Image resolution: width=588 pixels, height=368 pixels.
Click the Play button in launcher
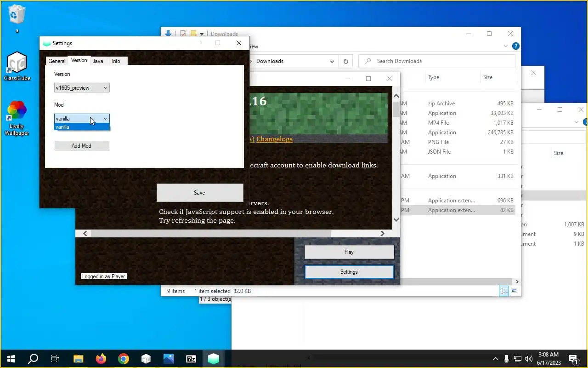coord(349,252)
